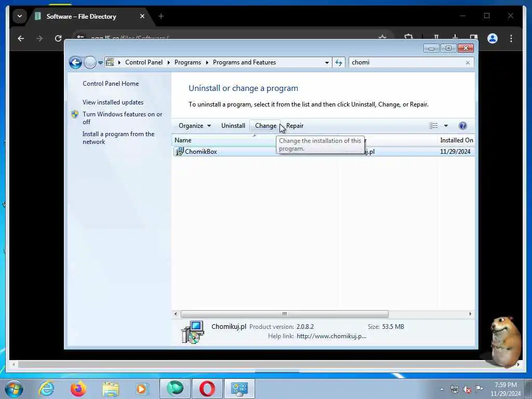Screen dimensions: 532x399
Task: Go back with the Control Panel back arrow
Action: click(75, 62)
